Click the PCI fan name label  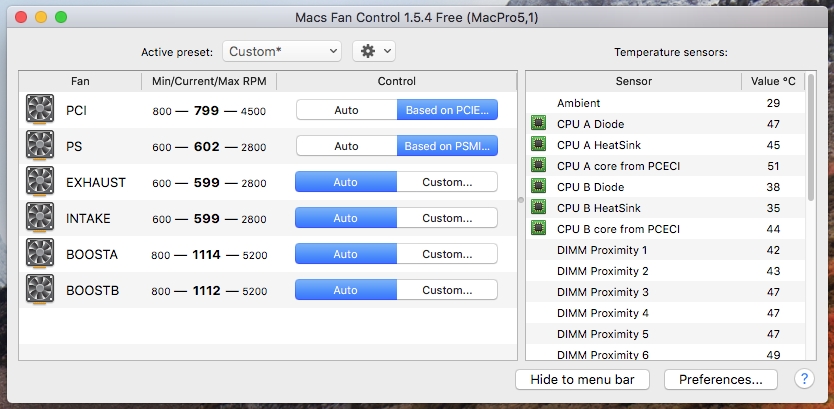76,110
